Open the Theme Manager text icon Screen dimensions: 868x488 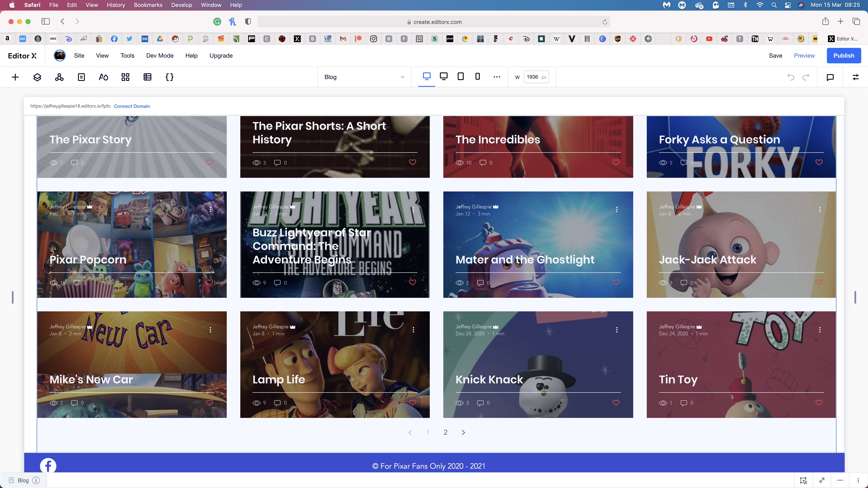point(103,77)
